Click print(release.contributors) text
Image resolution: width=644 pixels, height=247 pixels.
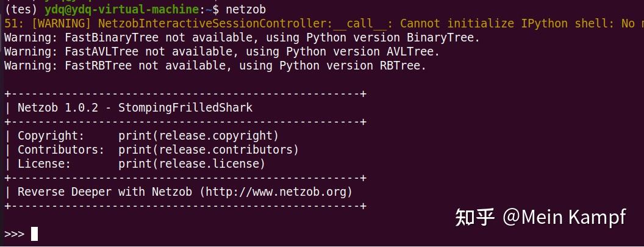point(209,149)
